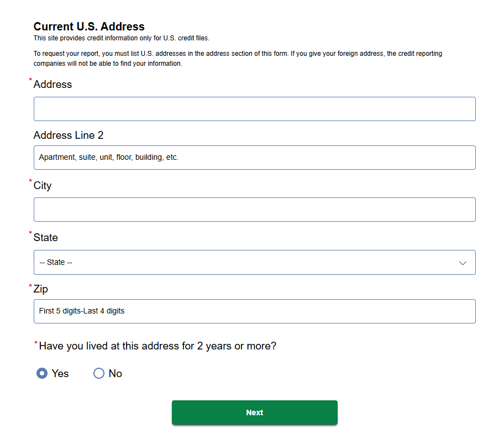This screenshot has height=444, width=504.
Task: Click the Current U.S. Address heading
Action: (x=89, y=27)
